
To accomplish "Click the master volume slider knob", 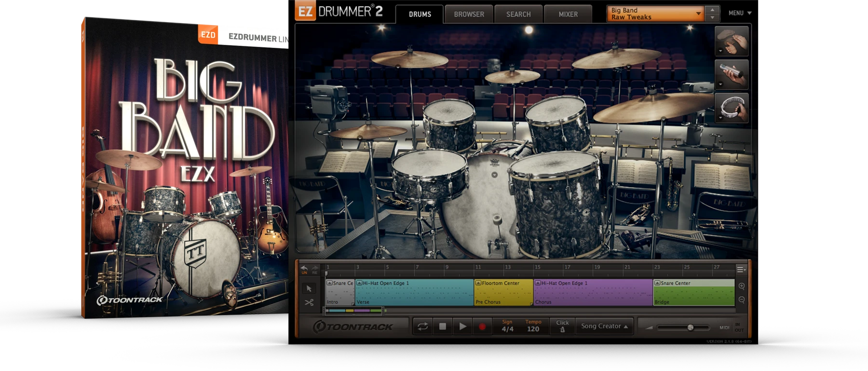I will click(691, 328).
